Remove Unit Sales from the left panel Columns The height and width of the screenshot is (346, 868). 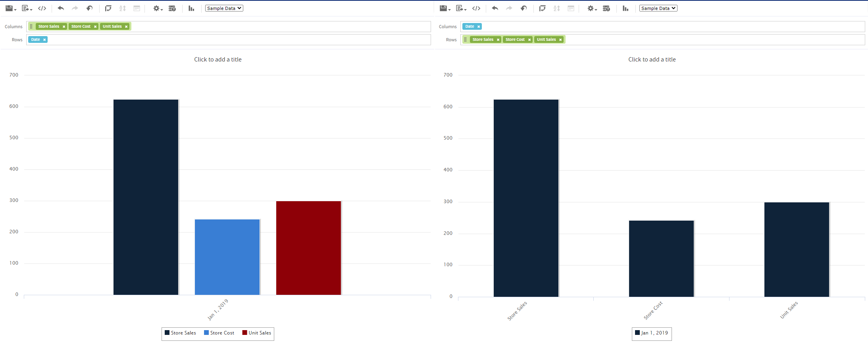pyautogui.click(x=126, y=27)
